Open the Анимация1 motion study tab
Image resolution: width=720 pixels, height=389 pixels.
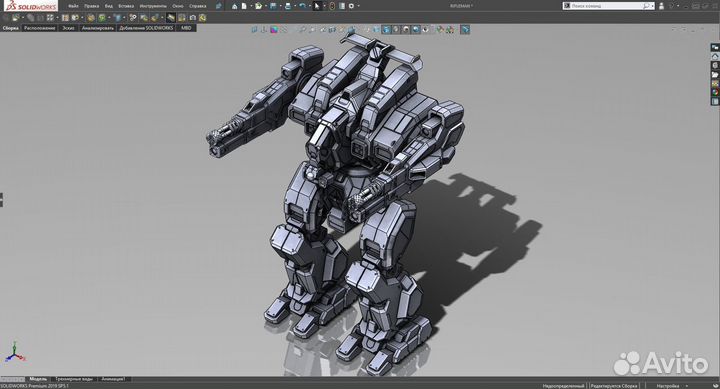coord(112,379)
